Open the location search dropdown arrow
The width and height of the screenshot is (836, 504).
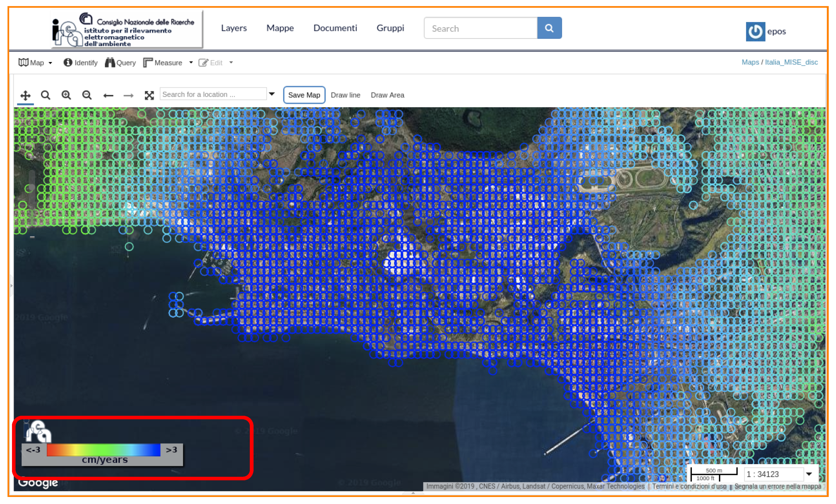[272, 94]
